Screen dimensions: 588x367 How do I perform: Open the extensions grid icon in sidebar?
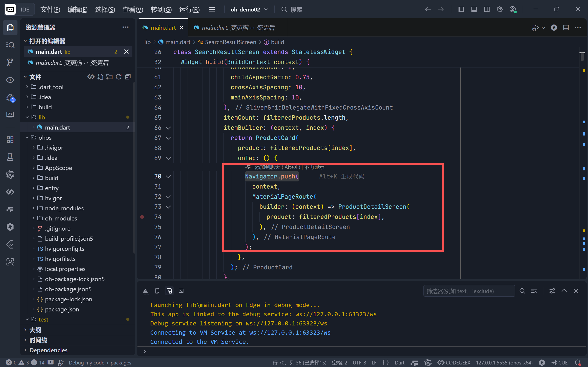(x=10, y=140)
